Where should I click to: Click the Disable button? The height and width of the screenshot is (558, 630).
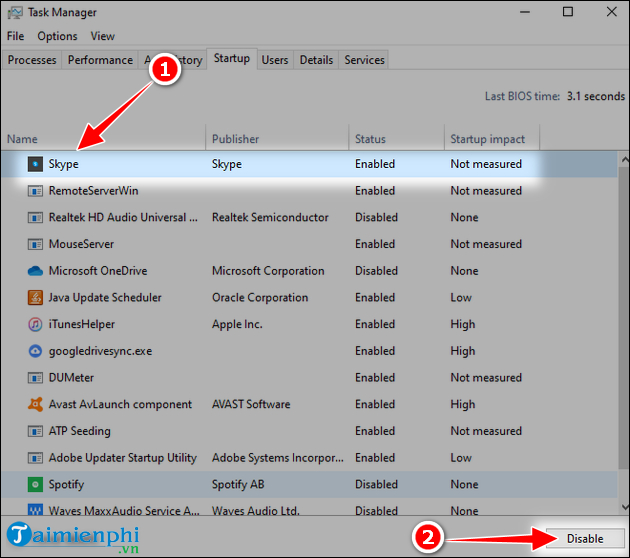click(585, 539)
